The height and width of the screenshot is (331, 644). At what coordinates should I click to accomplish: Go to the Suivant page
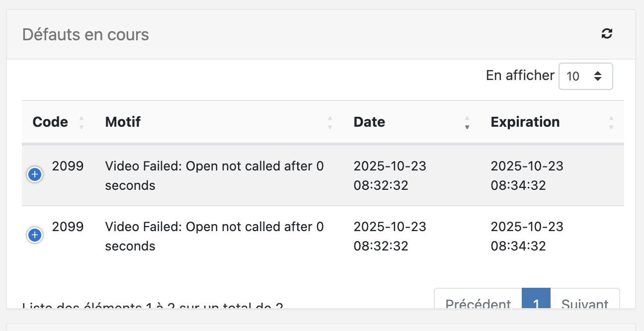[x=585, y=303]
